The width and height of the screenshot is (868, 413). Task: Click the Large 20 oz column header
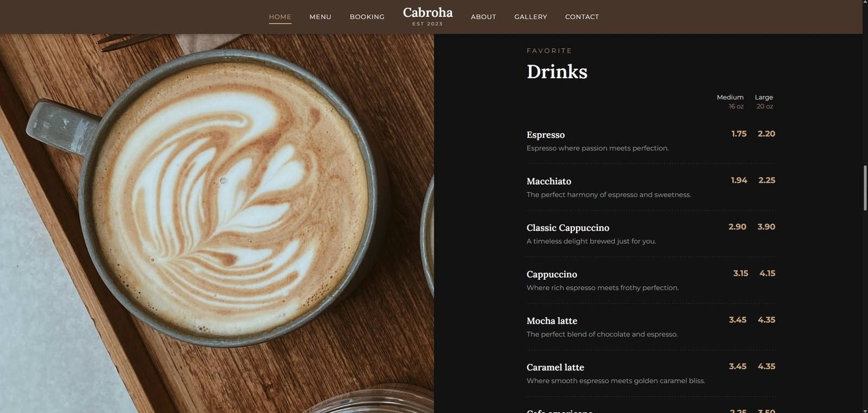click(764, 101)
